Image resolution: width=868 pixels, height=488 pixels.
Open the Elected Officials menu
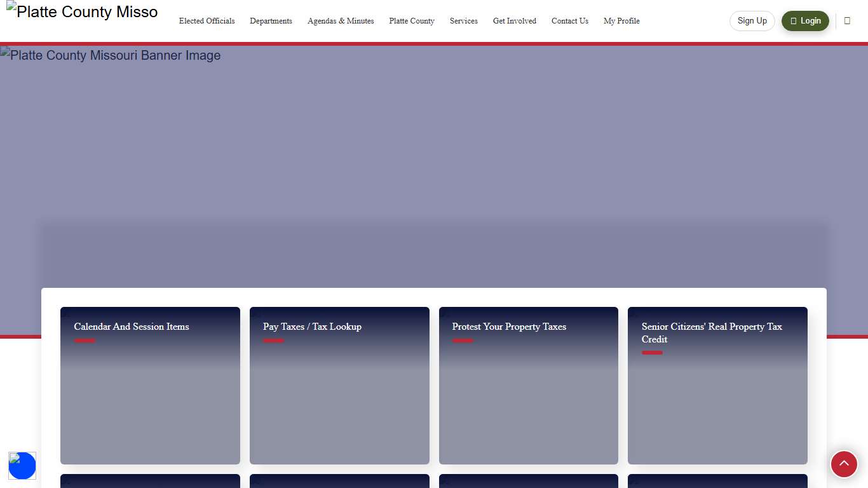click(207, 21)
